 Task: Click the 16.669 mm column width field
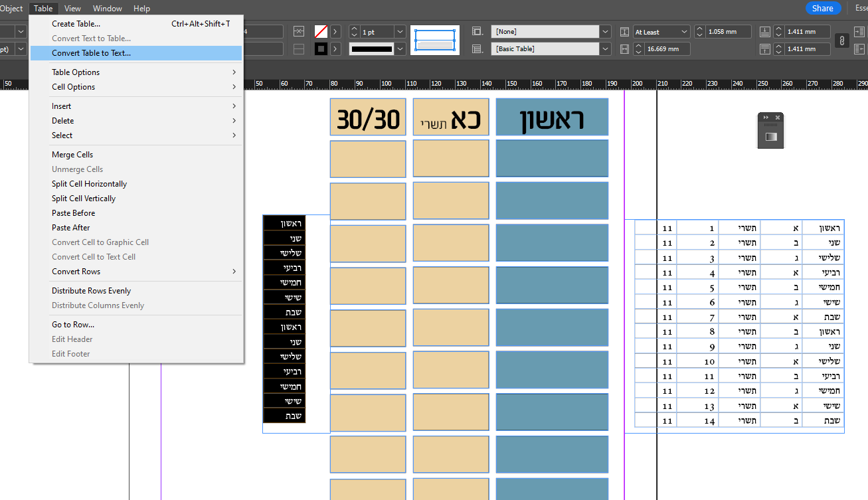[667, 48]
